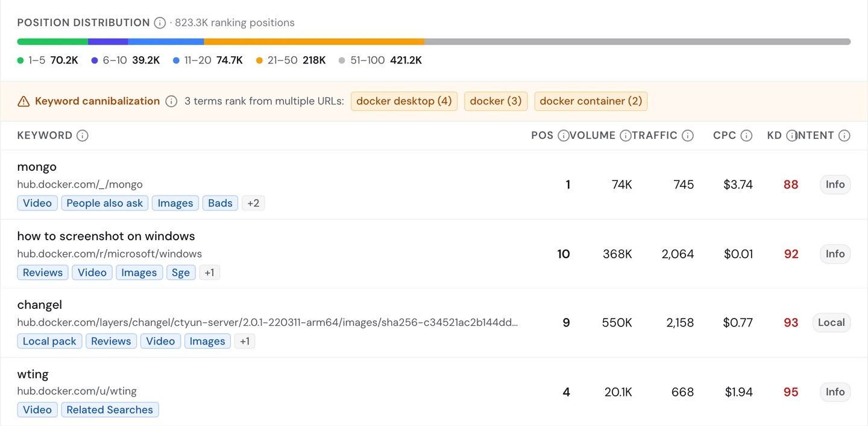Click info icon next to CPC header
This screenshot has height=426, width=868.
(746, 136)
